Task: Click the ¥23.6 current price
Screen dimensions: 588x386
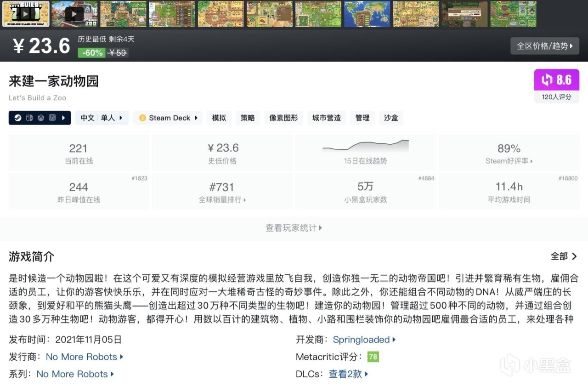Action: click(41, 46)
